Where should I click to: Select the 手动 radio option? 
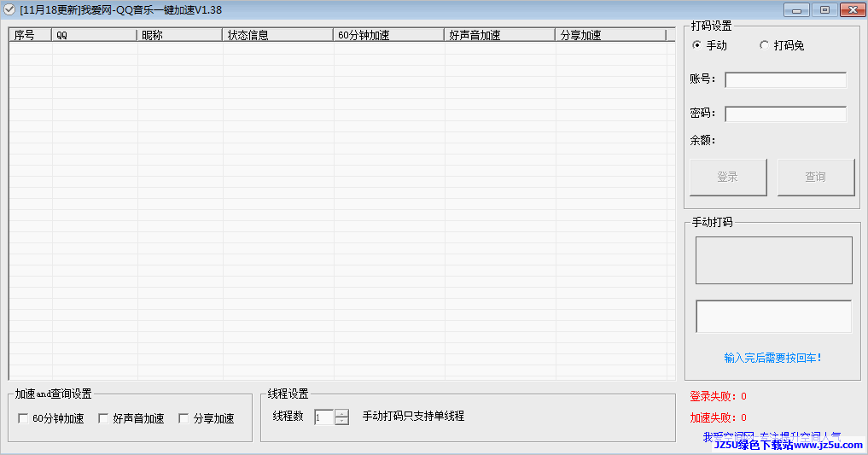709,45
